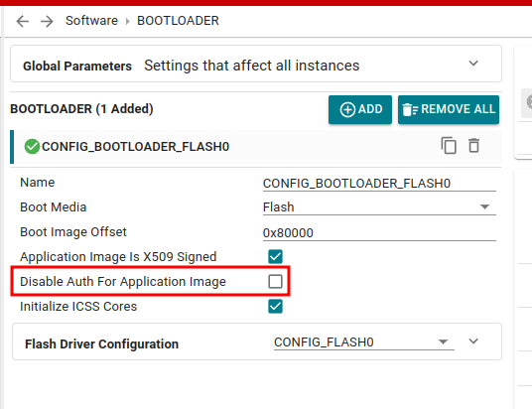Duplicate CONFIG_BOOTLOADER_FLASH0 with the copy icon
This screenshot has height=409, width=532.
(x=449, y=146)
